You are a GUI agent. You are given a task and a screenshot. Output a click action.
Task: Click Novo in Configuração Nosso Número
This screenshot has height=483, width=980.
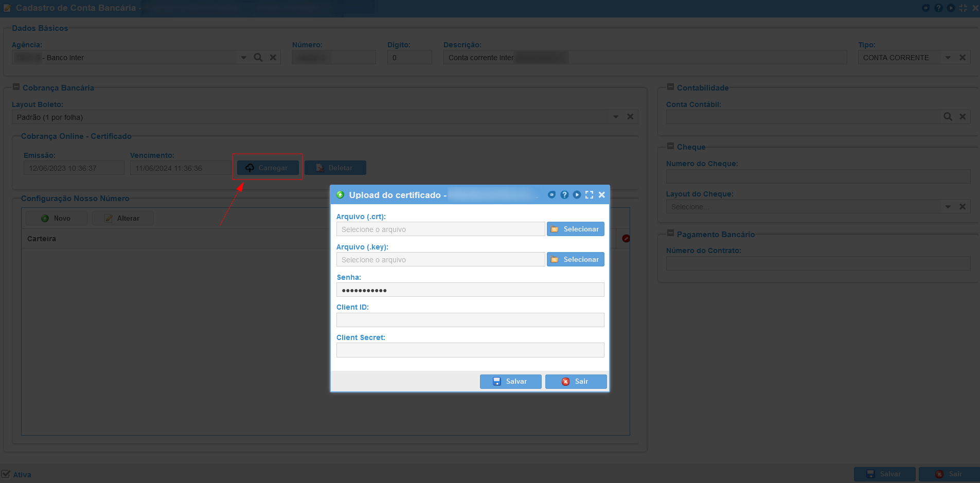click(56, 218)
